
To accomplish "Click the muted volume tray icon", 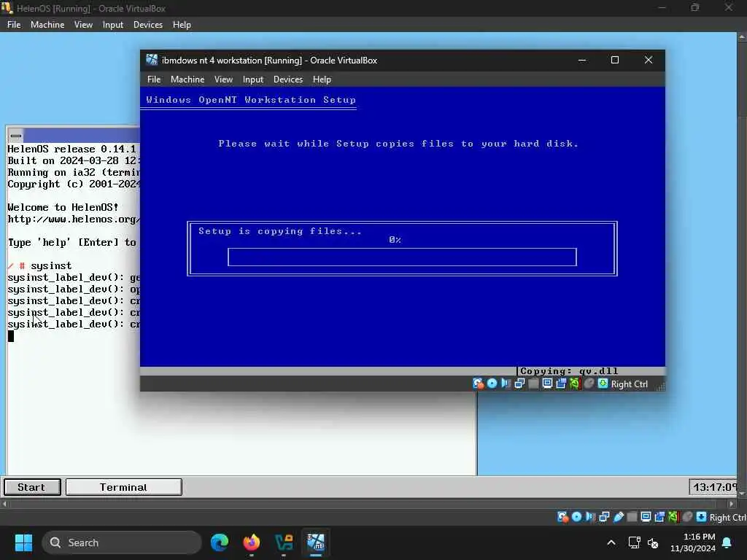I will click(x=653, y=542).
